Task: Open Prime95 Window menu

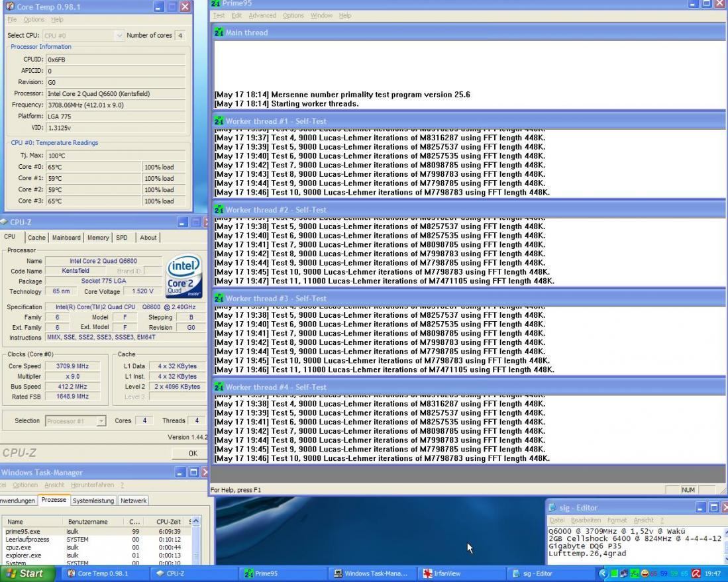Action: (321, 15)
